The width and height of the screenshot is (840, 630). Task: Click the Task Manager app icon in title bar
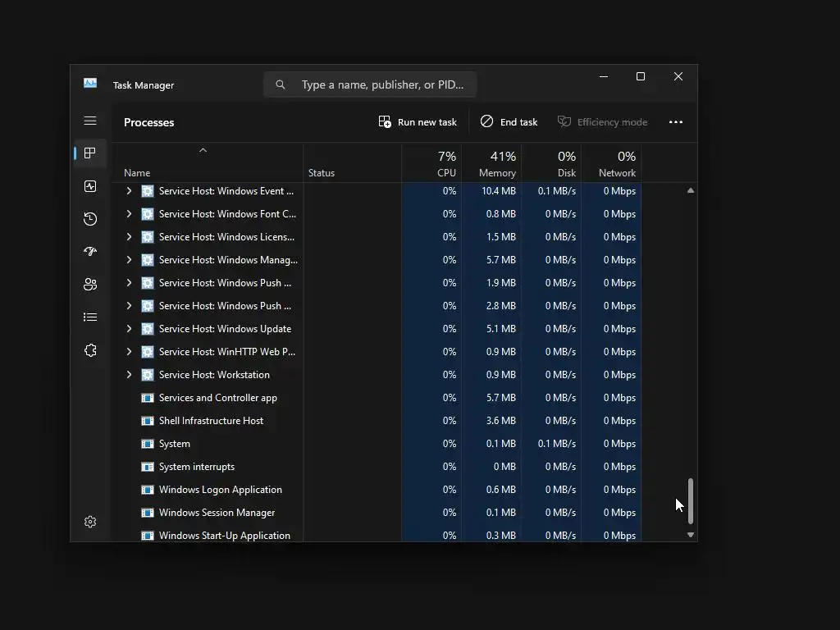tap(90, 83)
